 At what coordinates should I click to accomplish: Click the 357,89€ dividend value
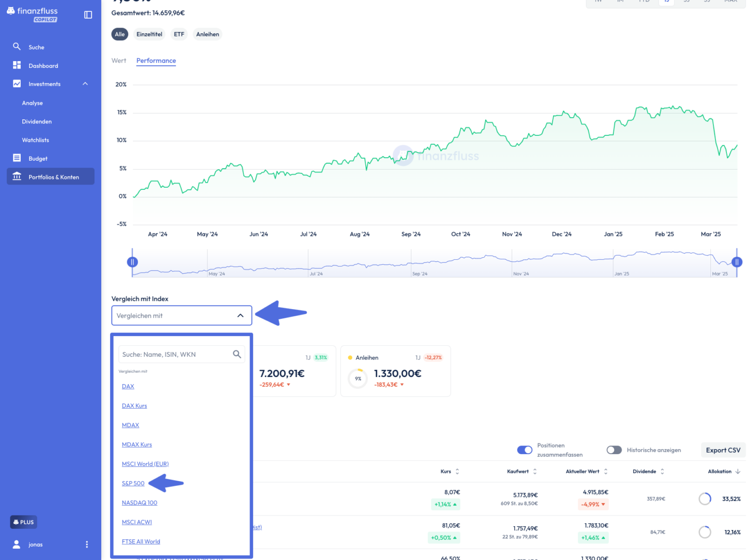click(x=656, y=499)
